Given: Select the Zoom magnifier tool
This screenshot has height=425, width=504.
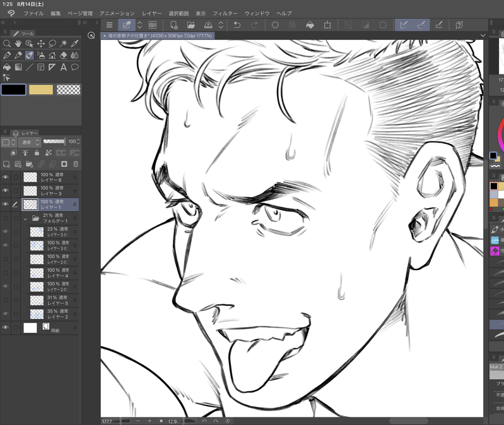Looking at the screenshot, I should 6,44.
